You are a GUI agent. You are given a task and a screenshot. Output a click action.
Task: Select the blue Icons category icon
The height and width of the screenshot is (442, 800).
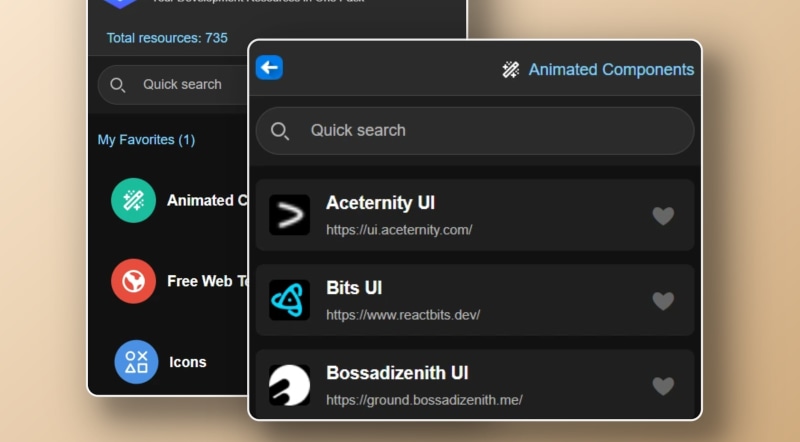[136, 362]
